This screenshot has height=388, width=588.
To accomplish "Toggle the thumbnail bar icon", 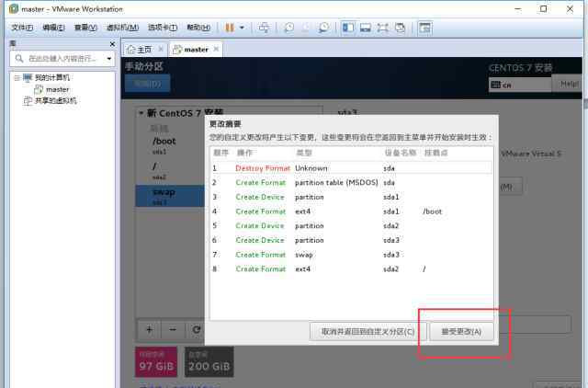I will [x=366, y=28].
